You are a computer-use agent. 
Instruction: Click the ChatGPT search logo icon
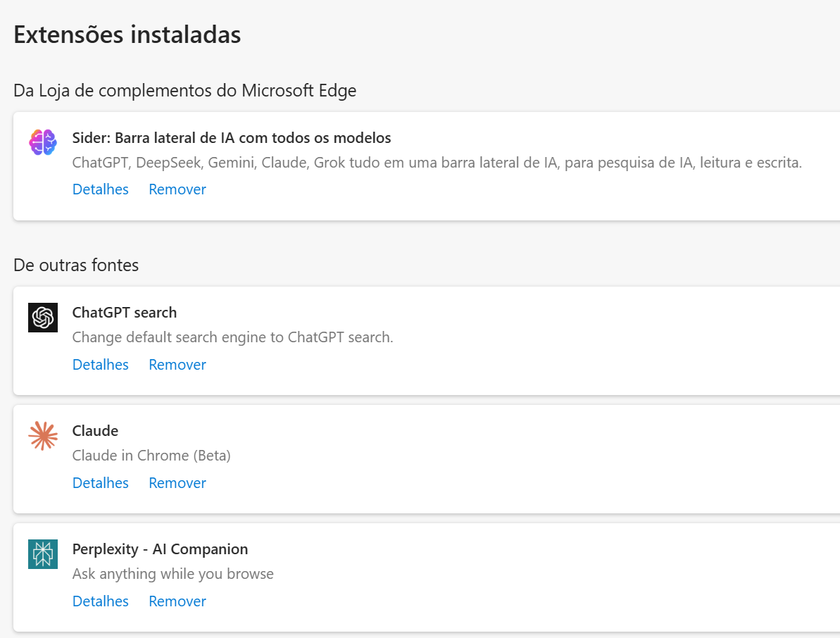(x=43, y=318)
